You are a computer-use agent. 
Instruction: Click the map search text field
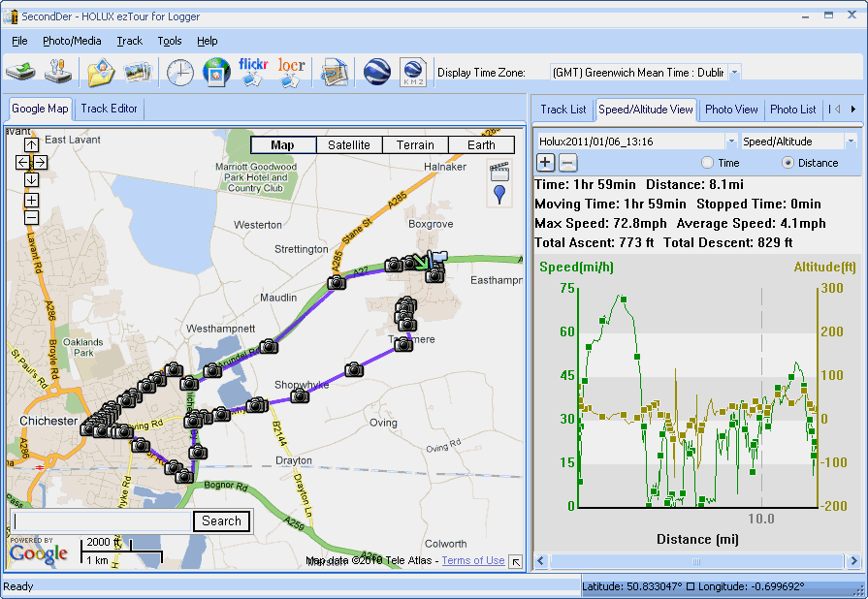coord(102,521)
